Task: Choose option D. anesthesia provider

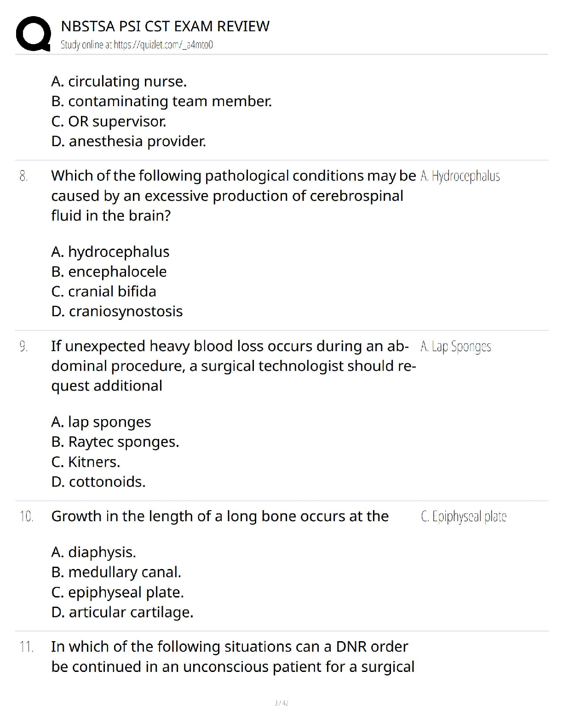Action: point(128,141)
